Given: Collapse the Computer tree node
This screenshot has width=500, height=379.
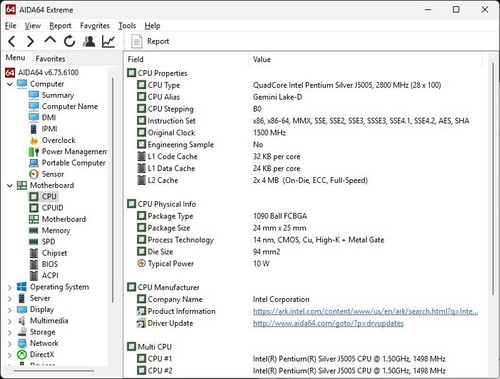Looking at the screenshot, I should coord(10,84).
